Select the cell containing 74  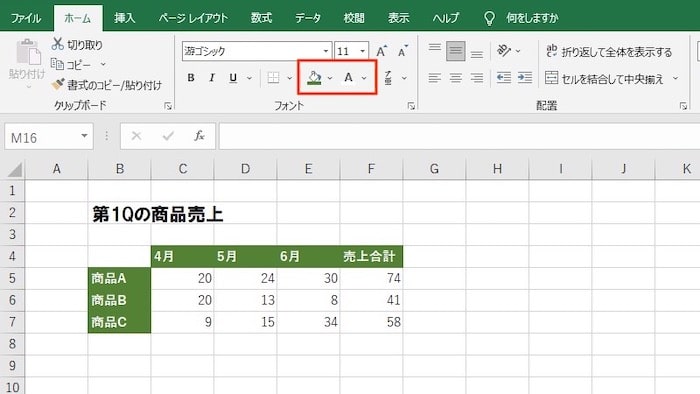[371, 278]
